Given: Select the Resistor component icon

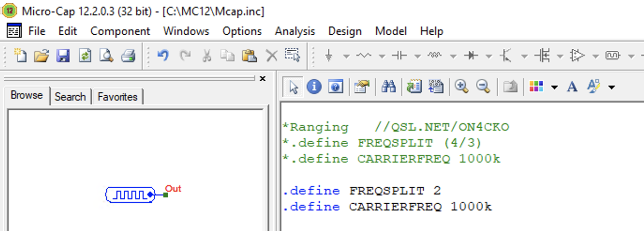Looking at the screenshot, I should pyautogui.click(x=364, y=55).
